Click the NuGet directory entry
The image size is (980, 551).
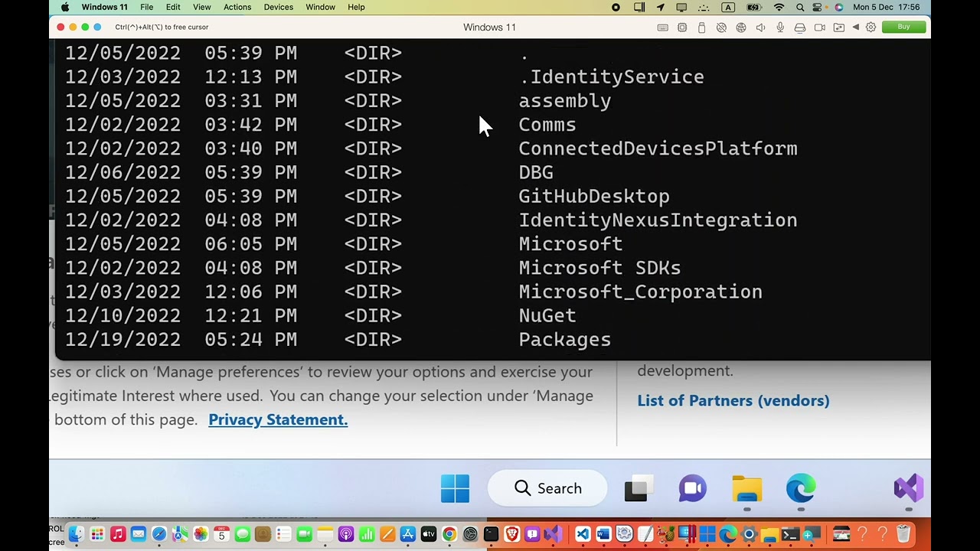[x=547, y=316]
